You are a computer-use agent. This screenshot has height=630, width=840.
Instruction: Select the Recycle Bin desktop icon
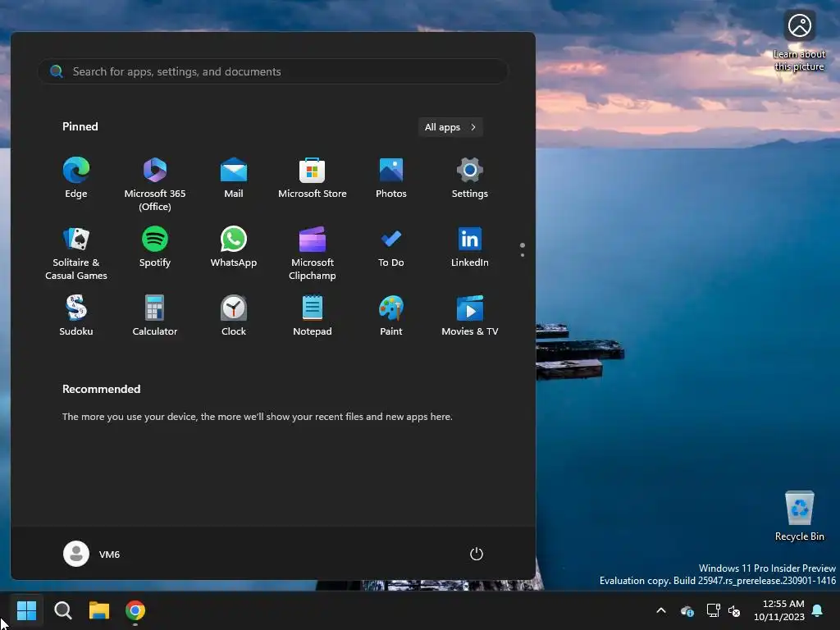(x=799, y=516)
